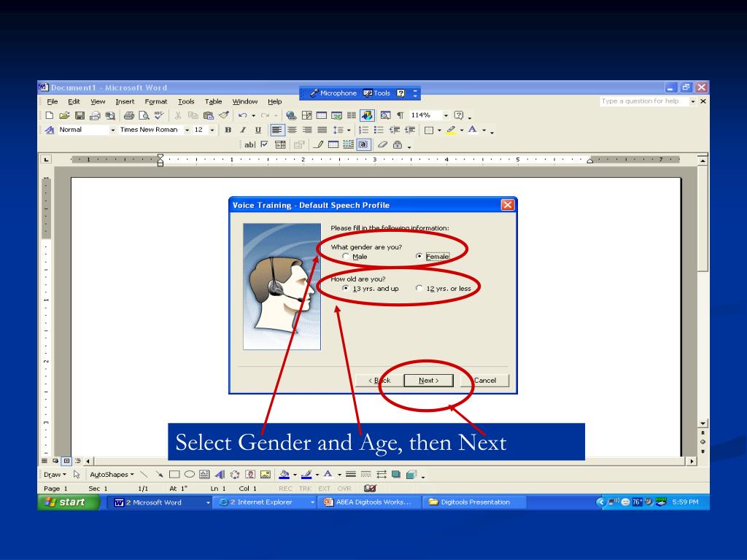Click the Back button in dialog

click(379, 381)
